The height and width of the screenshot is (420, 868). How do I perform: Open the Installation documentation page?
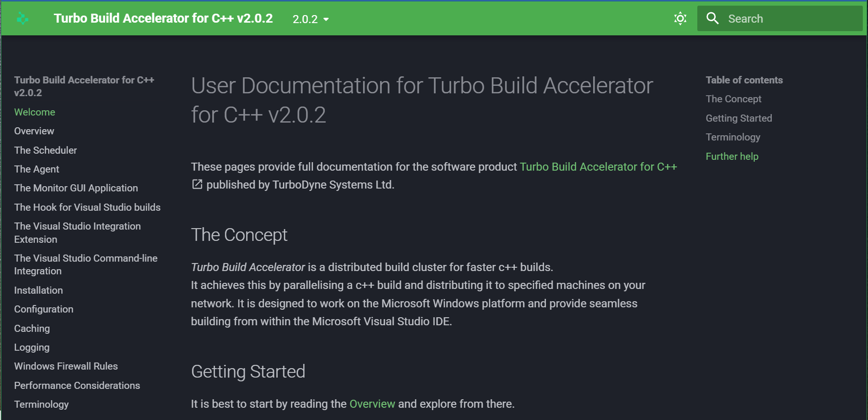pos(38,290)
